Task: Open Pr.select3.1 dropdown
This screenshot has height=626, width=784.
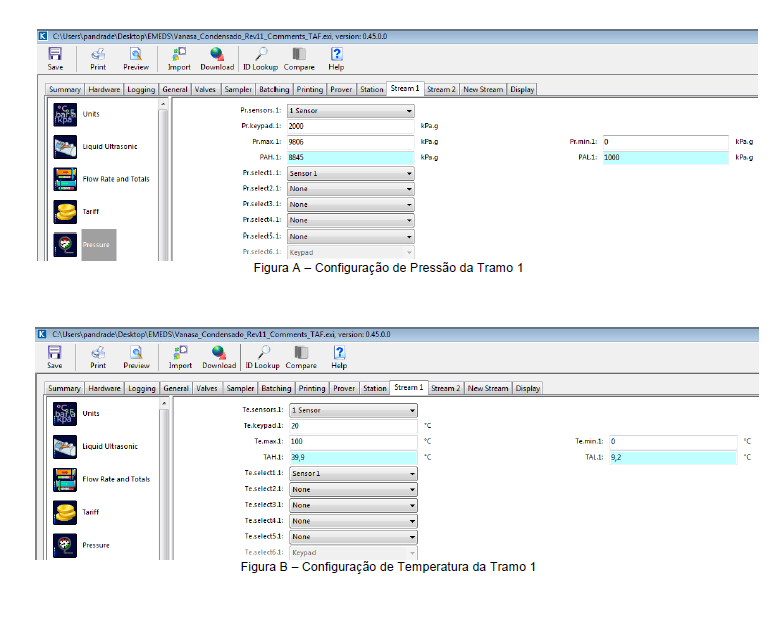Action: coord(350,204)
